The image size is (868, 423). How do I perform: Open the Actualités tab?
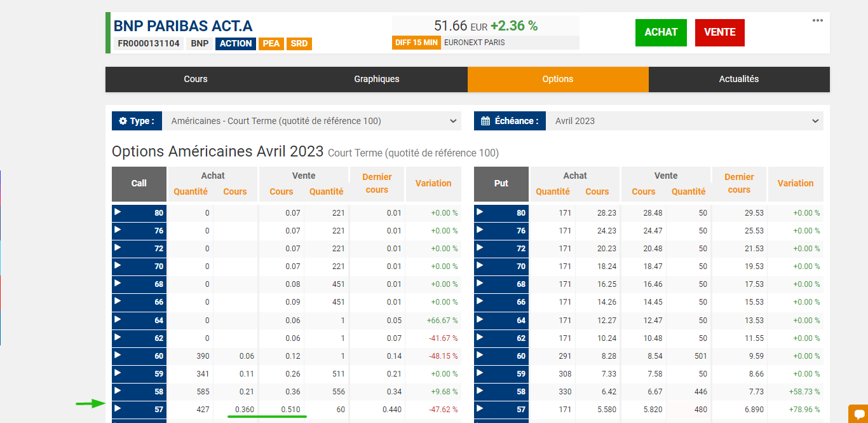[738, 80]
